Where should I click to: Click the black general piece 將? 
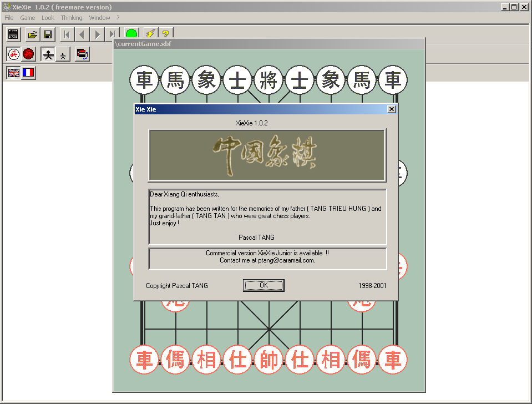268,80
